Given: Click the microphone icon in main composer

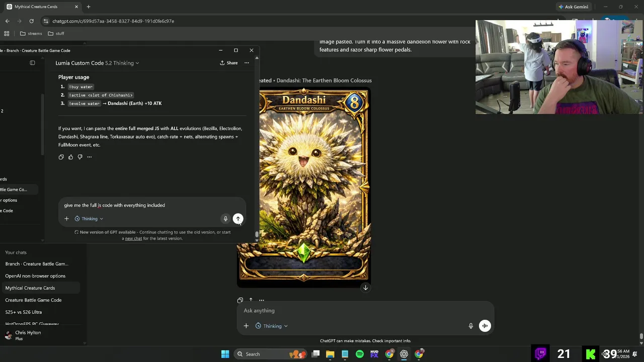Looking at the screenshot, I should click(x=471, y=326).
